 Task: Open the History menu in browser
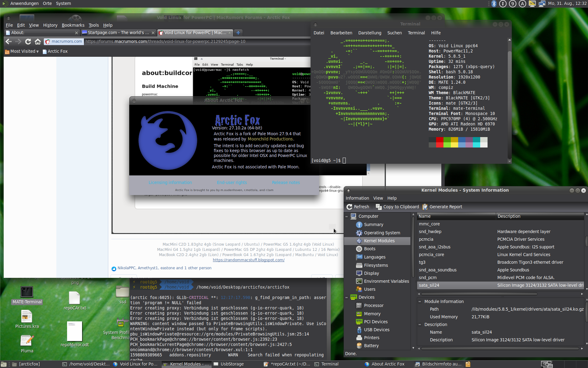pyautogui.click(x=50, y=25)
